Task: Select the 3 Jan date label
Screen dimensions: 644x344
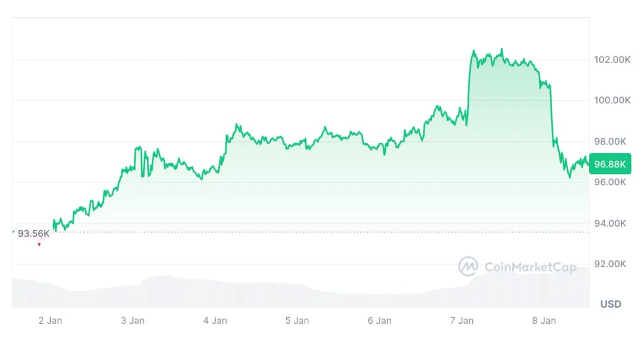Action: [132, 321]
